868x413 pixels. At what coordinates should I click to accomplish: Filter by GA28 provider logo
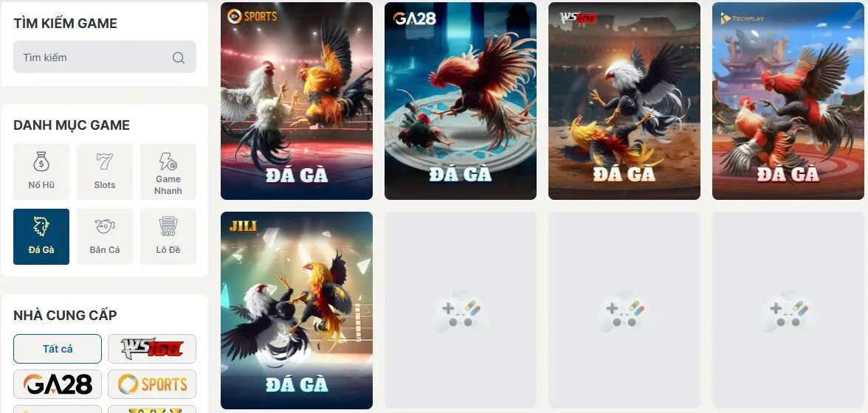tap(58, 384)
